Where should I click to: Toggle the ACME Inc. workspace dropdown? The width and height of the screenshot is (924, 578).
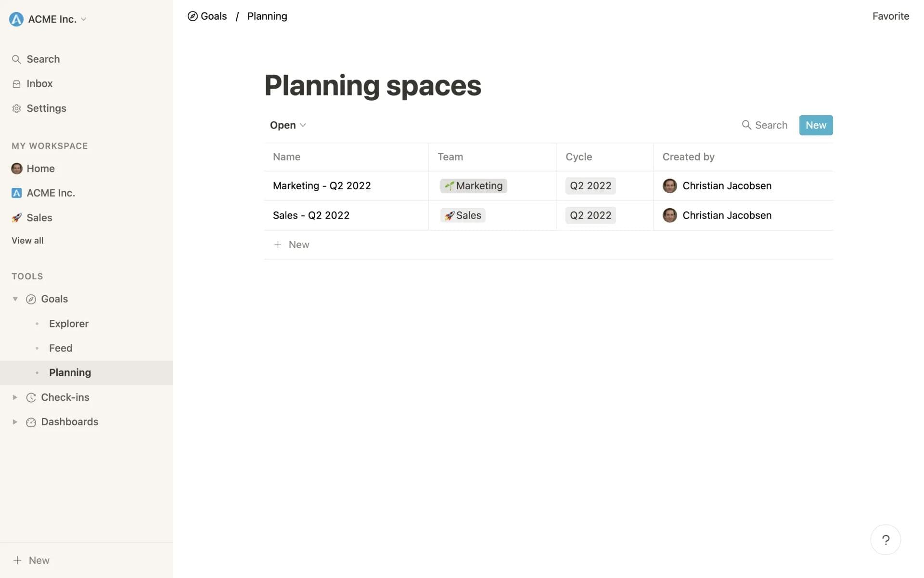click(x=82, y=18)
